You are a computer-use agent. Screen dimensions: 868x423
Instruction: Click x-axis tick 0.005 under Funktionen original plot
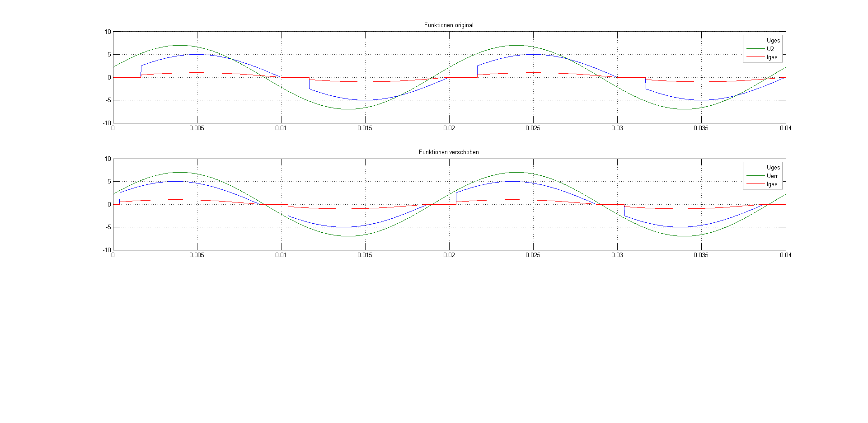point(197,128)
